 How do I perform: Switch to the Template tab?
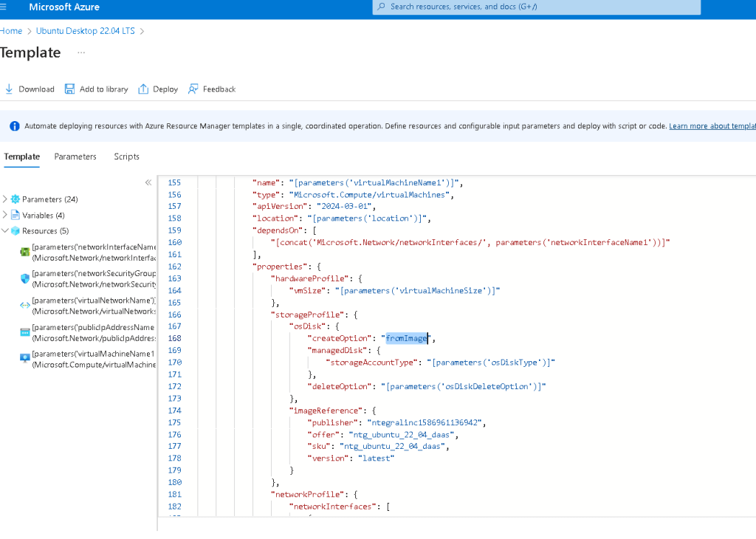coord(21,157)
